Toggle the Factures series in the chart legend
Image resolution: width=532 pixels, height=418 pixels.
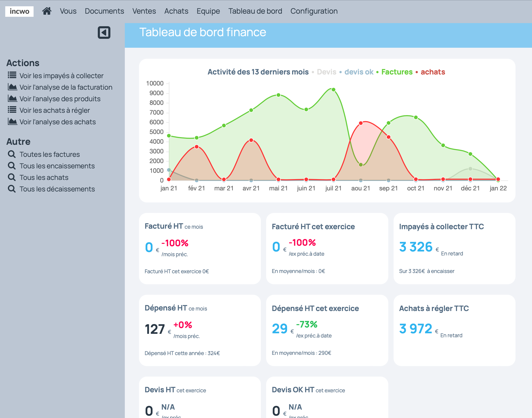397,72
